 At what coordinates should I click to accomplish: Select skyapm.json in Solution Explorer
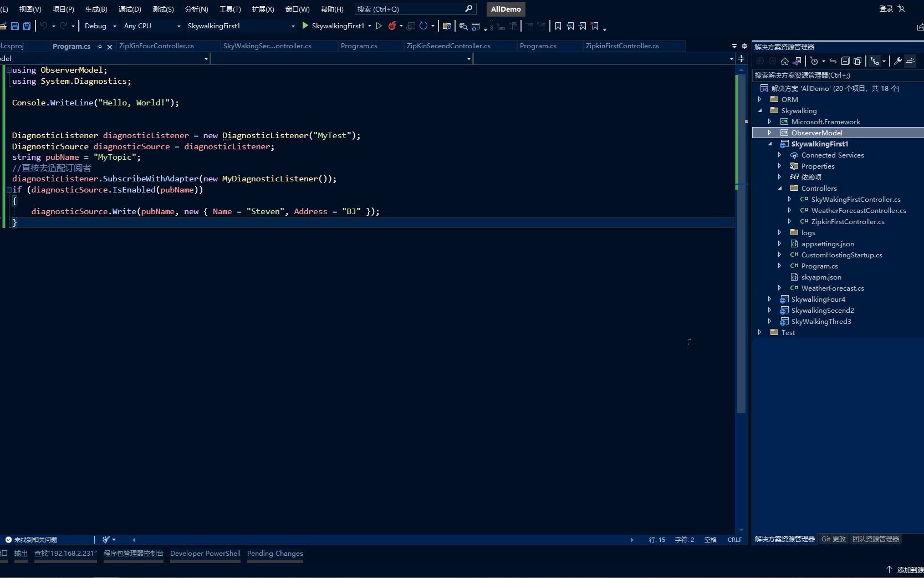click(821, 277)
